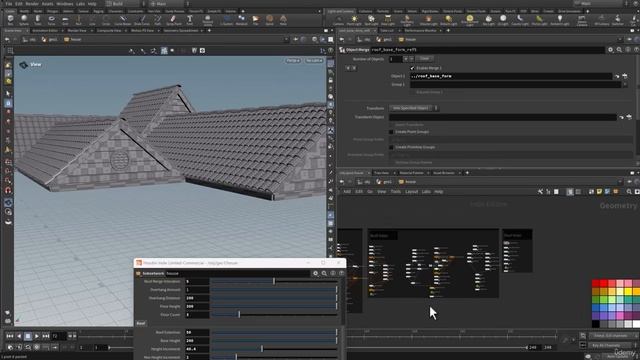Select the Grid shelf tool
The height and width of the screenshot is (360, 640).
65,20
